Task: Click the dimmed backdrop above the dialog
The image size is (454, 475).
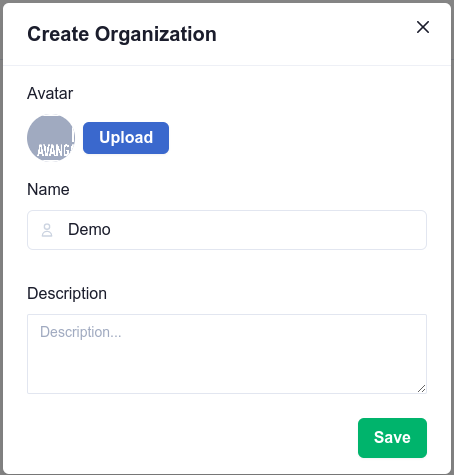Action: pyautogui.click(x=227, y=1)
